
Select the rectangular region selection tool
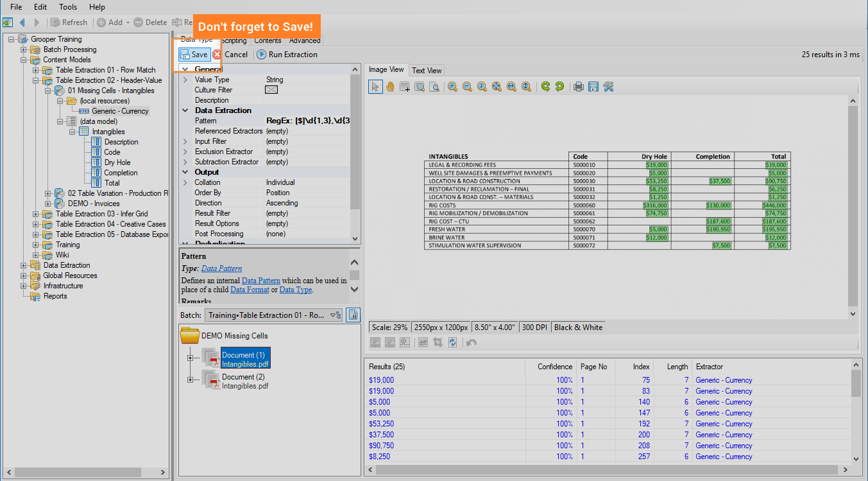click(405, 87)
